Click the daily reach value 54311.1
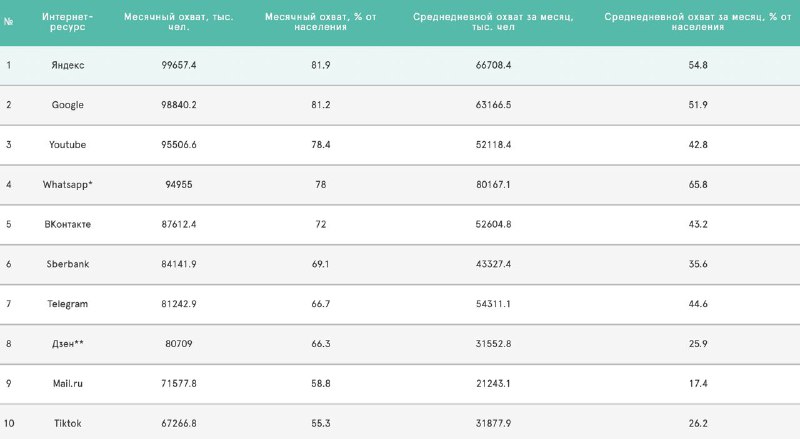 493,304
